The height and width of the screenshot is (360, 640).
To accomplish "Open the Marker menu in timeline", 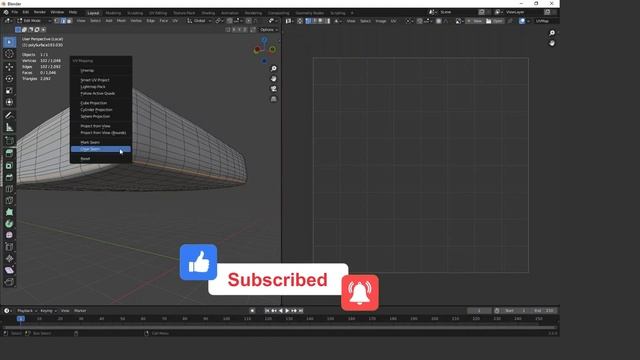I will [x=80, y=311].
